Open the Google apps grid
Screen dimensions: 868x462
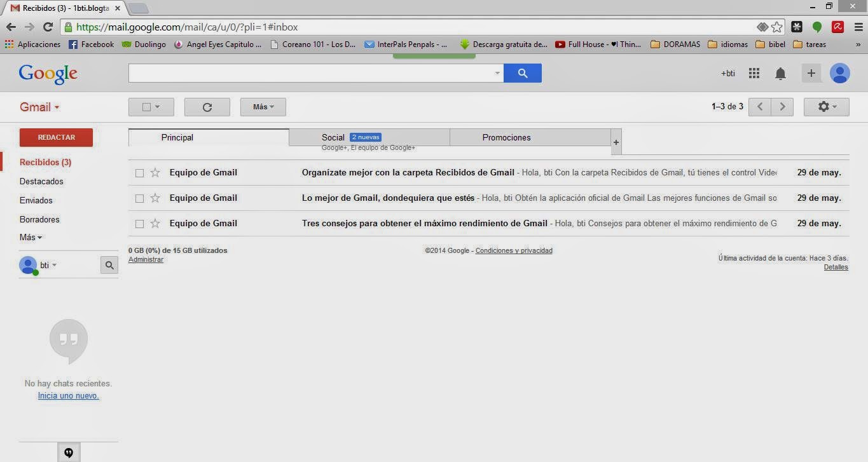(754, 73)
